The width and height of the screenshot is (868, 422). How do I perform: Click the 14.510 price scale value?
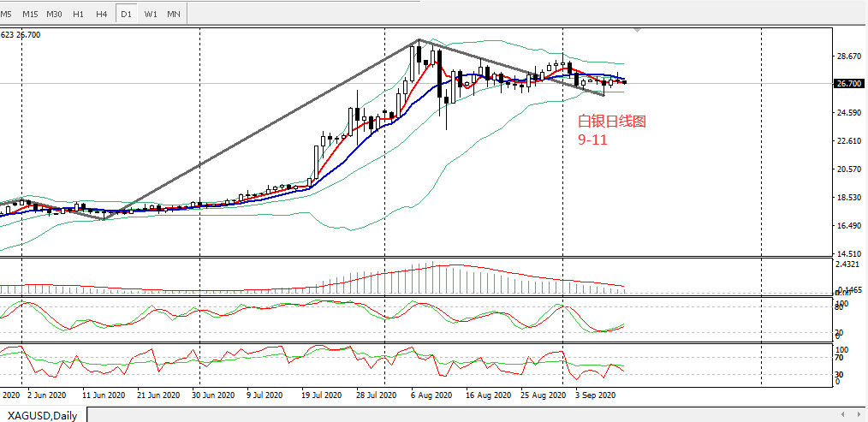click(x=850, y=253)
